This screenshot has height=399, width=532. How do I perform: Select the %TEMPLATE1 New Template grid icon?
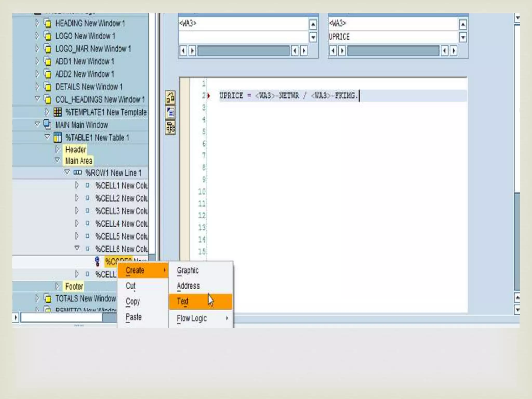(x=57, y=112)
